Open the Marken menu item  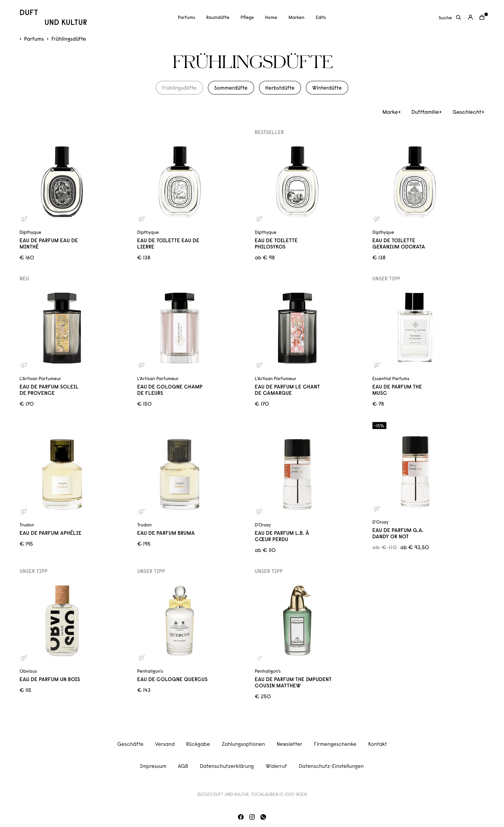pos(296,17)
